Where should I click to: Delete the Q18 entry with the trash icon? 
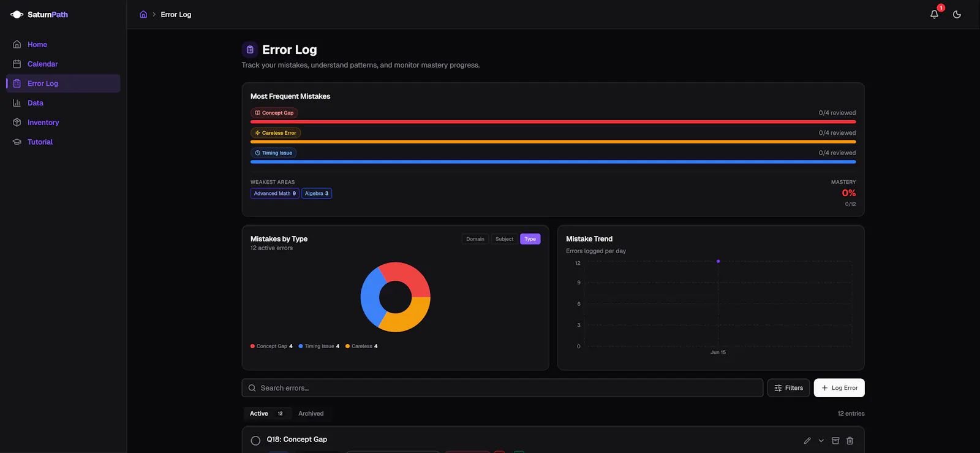[850, 441]
